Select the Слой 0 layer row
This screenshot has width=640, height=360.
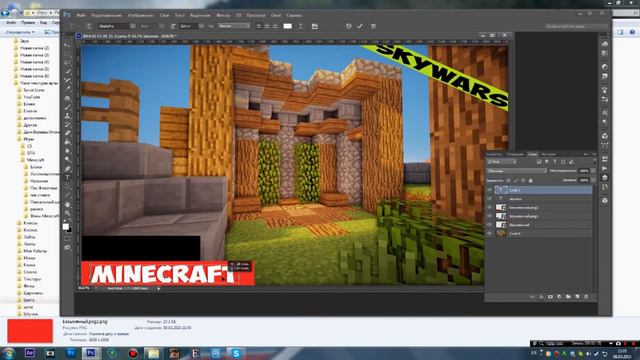point(543,233)
